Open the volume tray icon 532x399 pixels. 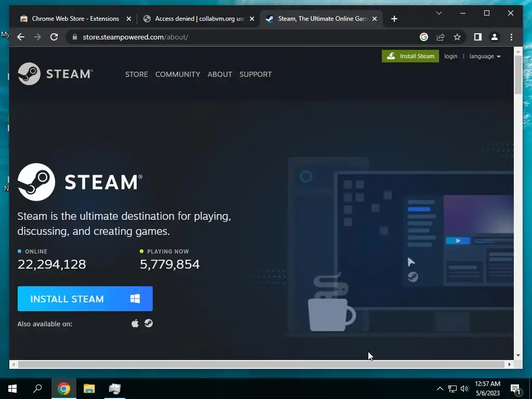464,389
